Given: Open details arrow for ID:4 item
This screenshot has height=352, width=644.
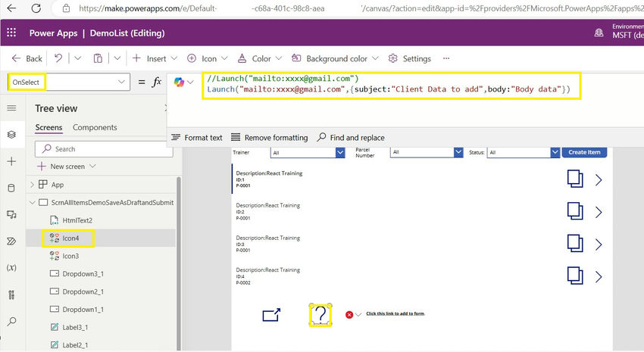Looking at the screenshot, I should click(599, 277).
